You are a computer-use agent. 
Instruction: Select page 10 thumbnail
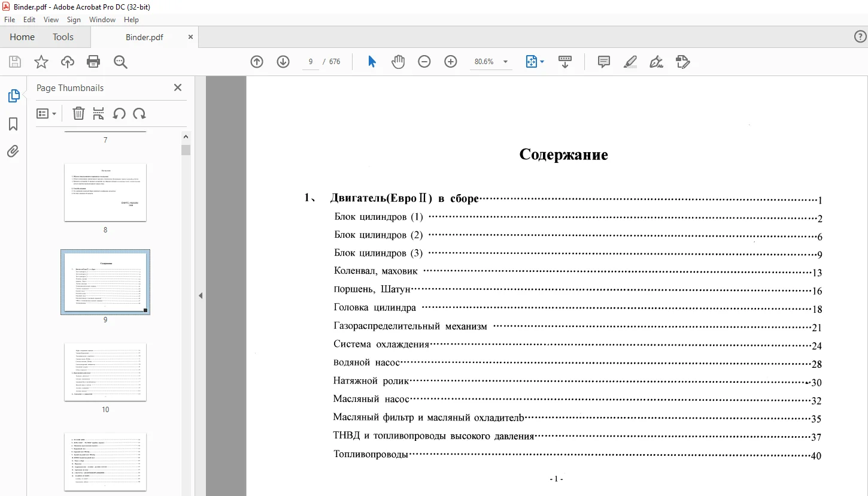(x=105, y=372)
